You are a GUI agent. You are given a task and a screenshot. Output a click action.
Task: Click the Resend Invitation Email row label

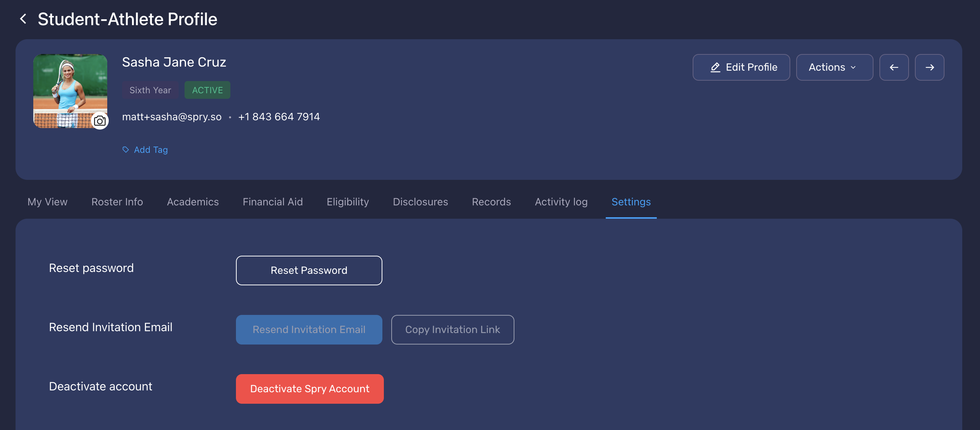(111, 327)
